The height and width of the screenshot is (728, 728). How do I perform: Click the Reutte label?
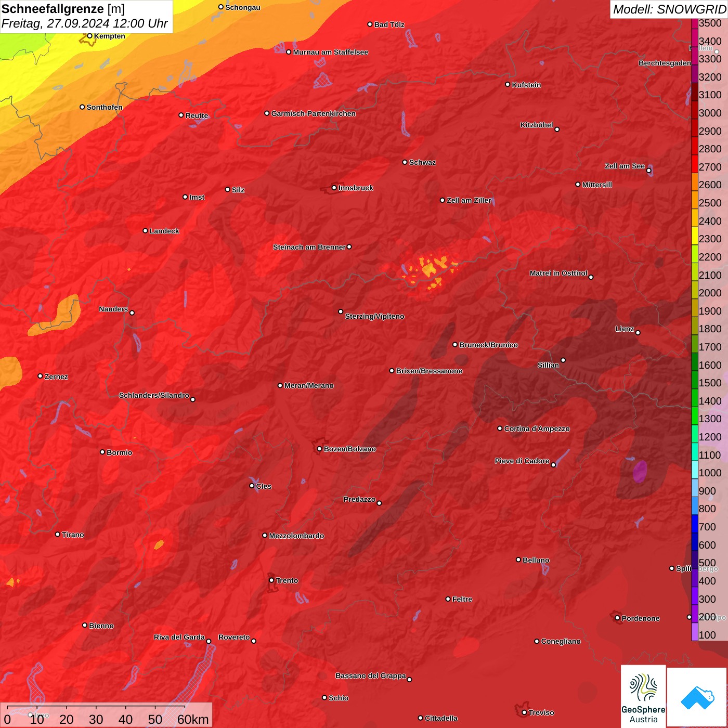tap(197, 115)
